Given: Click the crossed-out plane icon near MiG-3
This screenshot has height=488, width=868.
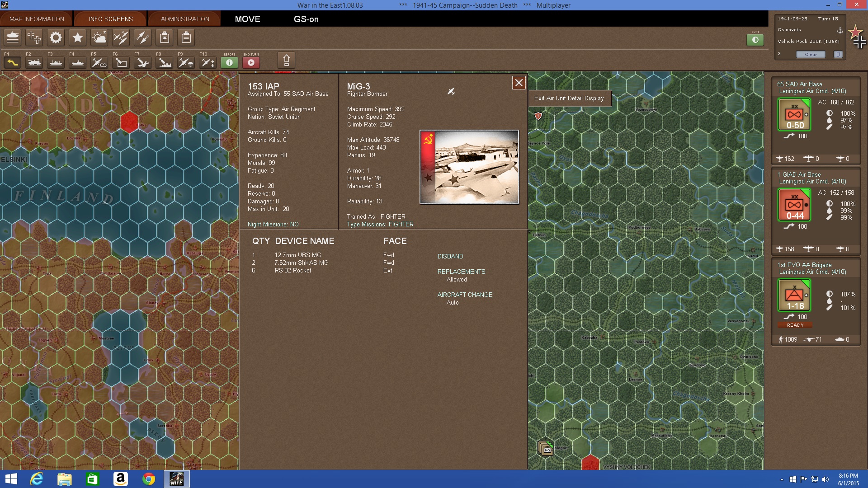Looking at the screenshot, I should pos(451,91).
